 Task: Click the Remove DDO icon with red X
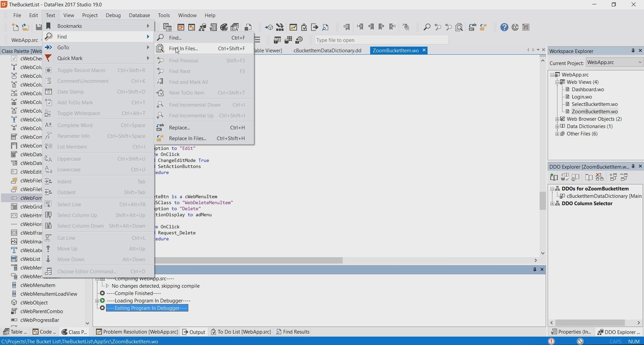(x=600, y=177)
